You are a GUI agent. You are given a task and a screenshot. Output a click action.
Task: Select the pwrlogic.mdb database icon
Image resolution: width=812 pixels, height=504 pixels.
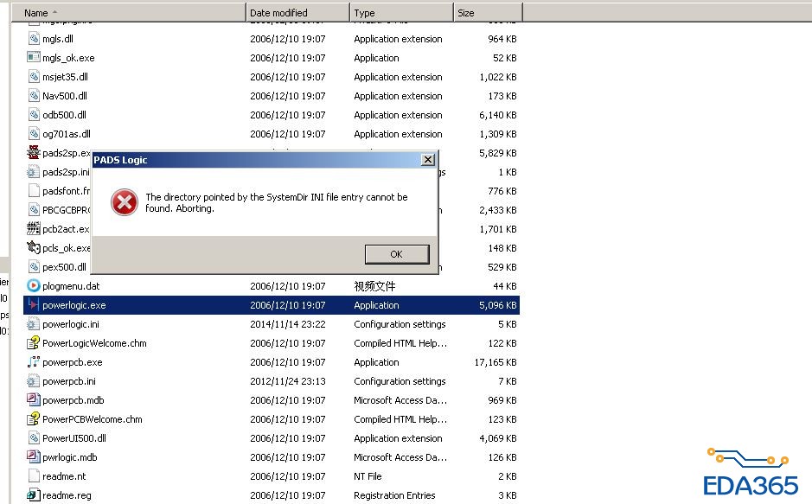[x=34, y=457]
